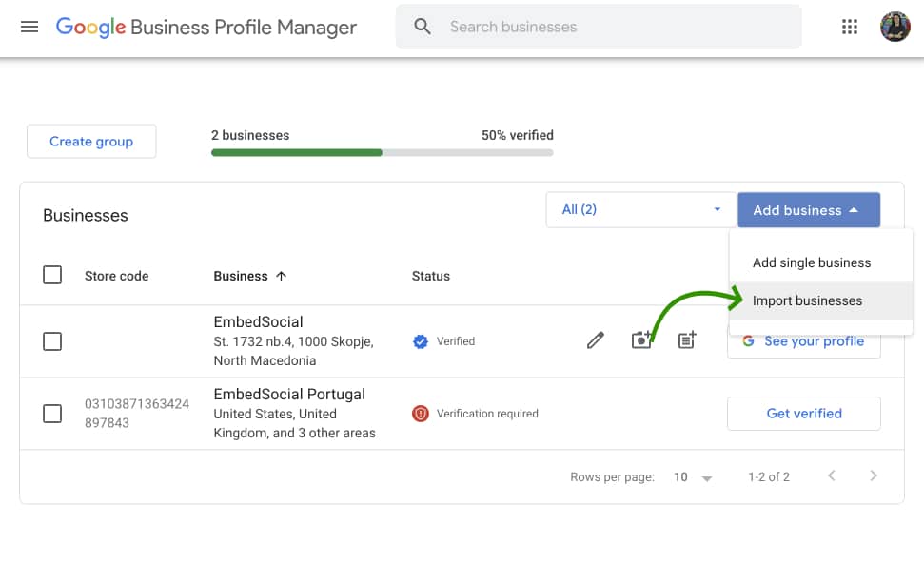
Task: Click the search magnifier icon
Action: tap(422, 27)
